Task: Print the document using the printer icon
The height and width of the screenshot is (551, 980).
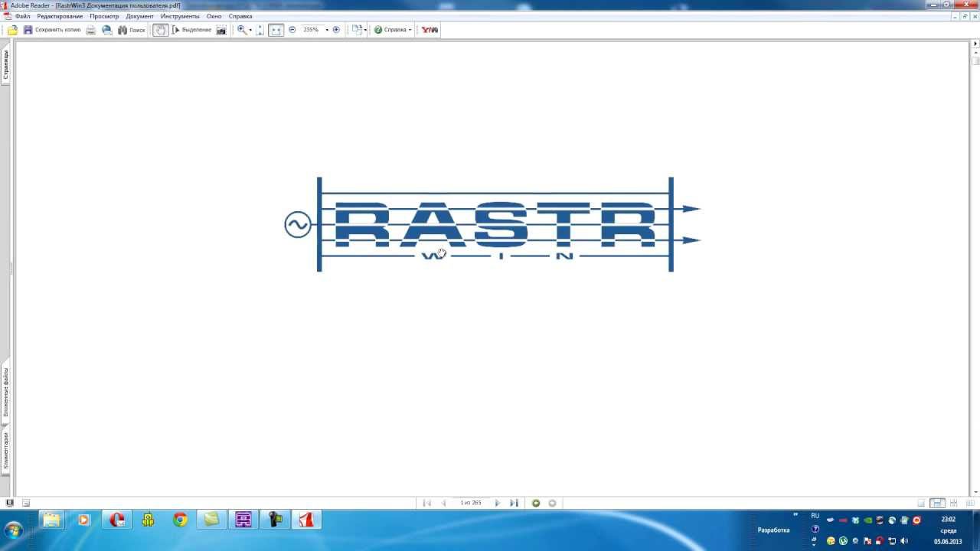Action: 90,30
